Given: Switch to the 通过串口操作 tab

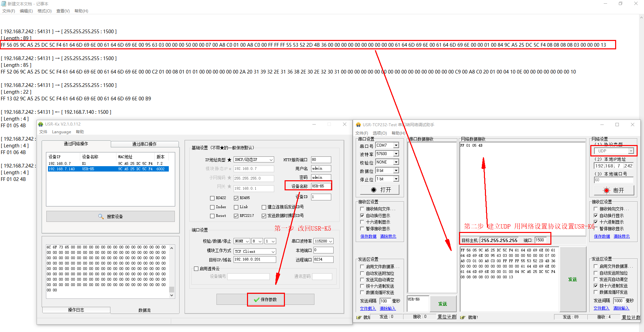Looking at the screenshot, I should click(144, 144).
